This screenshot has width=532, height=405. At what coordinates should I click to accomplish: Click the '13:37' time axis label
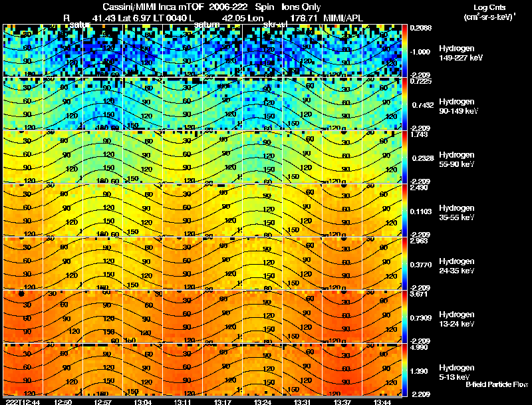[342, 402]
